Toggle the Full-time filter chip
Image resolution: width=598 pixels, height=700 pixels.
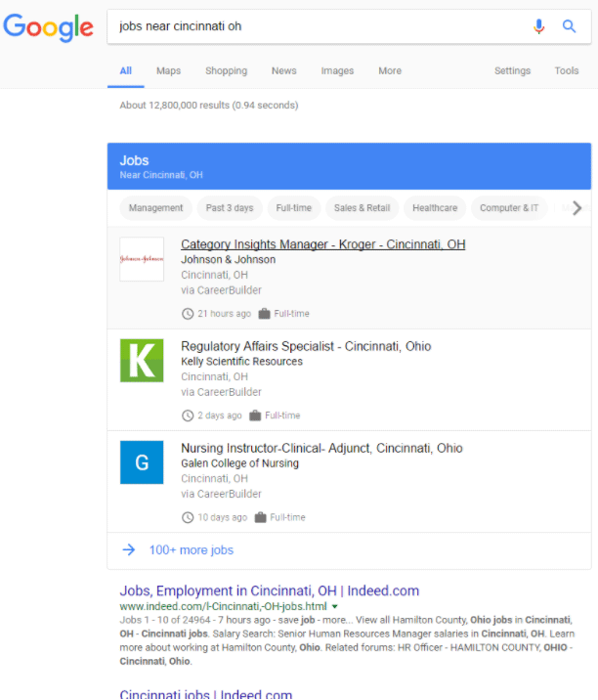(293, 208)
